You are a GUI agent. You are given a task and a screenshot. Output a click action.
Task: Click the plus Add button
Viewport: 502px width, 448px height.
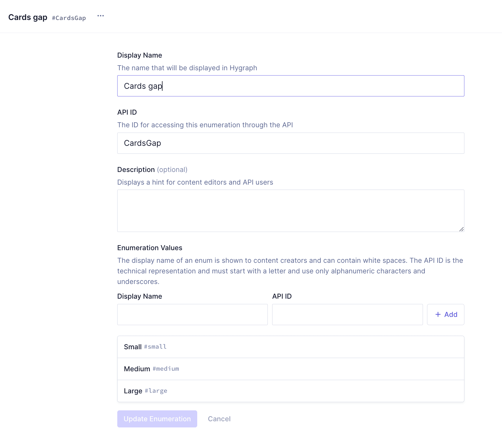[445, 315]
